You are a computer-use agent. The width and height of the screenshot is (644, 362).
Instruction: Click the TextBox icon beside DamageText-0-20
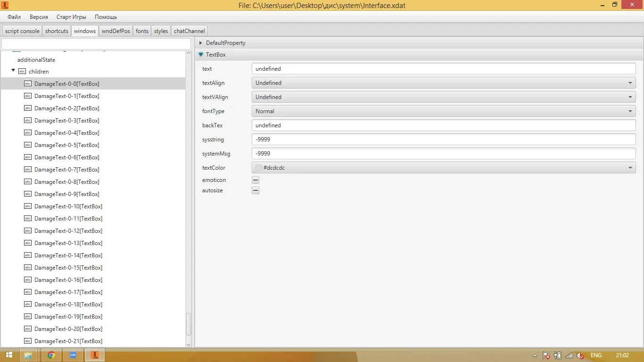28,329
